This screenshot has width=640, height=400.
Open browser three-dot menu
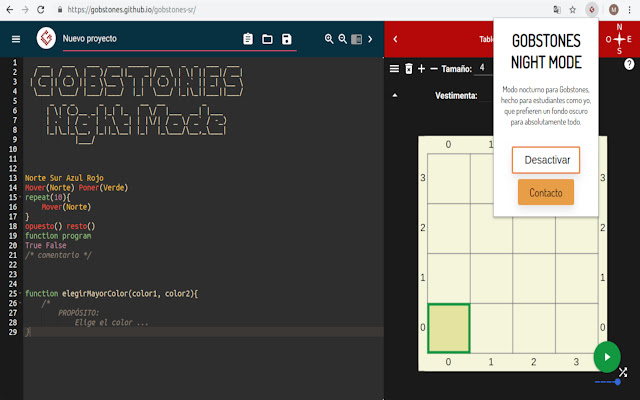[x=630, y=9]
